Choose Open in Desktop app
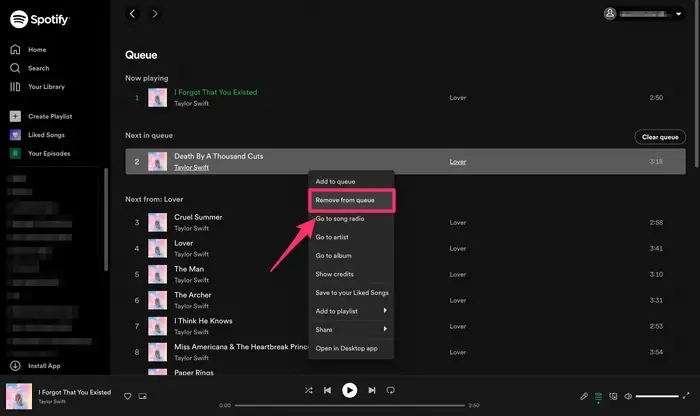Image resolution: width=700 pixels, height=416 pixels. point(351,348)
